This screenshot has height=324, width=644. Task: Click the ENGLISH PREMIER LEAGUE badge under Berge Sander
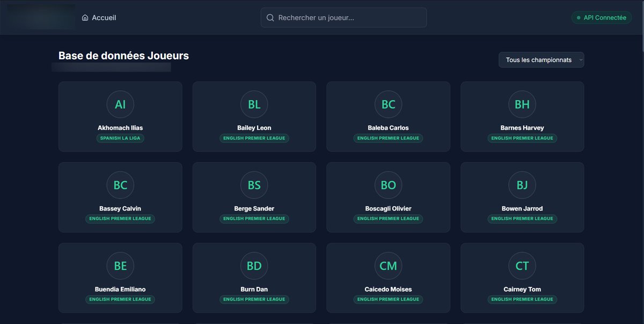(254, 219)
